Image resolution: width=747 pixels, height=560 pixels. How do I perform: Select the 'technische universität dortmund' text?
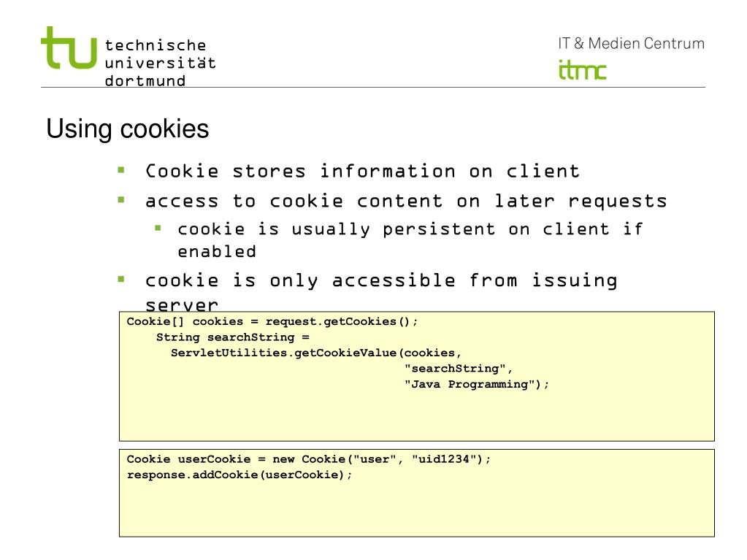pos(160,63)
